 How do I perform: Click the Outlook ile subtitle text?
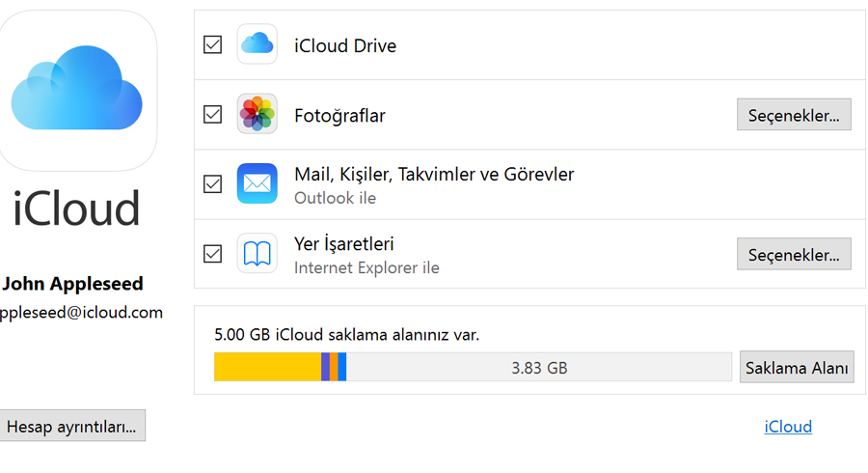tap(335, 198)
